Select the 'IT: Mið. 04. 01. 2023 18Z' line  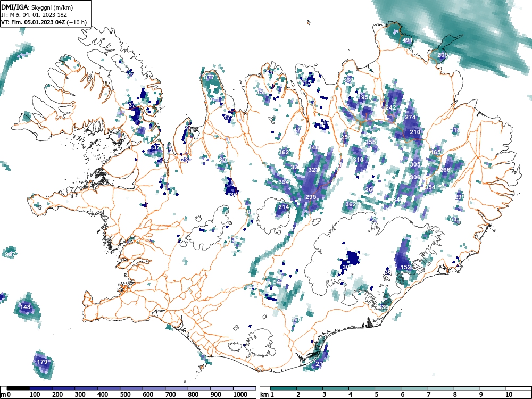coord(33,15)
